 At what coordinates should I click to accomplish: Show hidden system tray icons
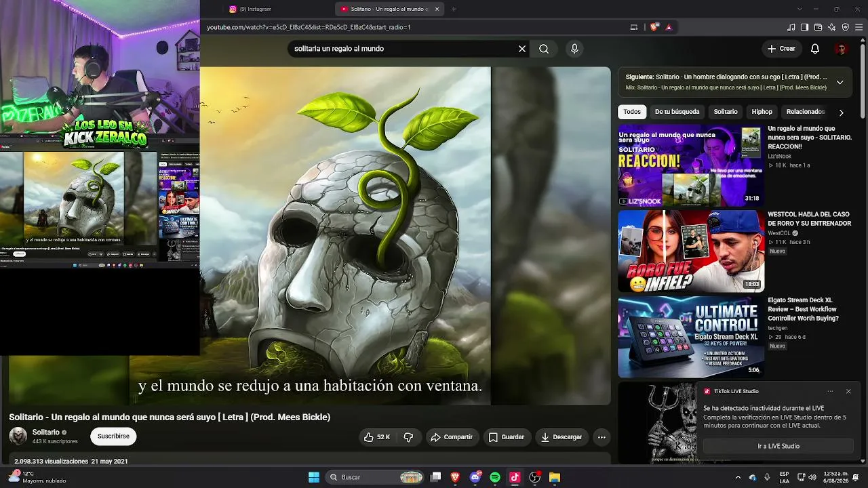pyautogui.click(x=738, y=477)
